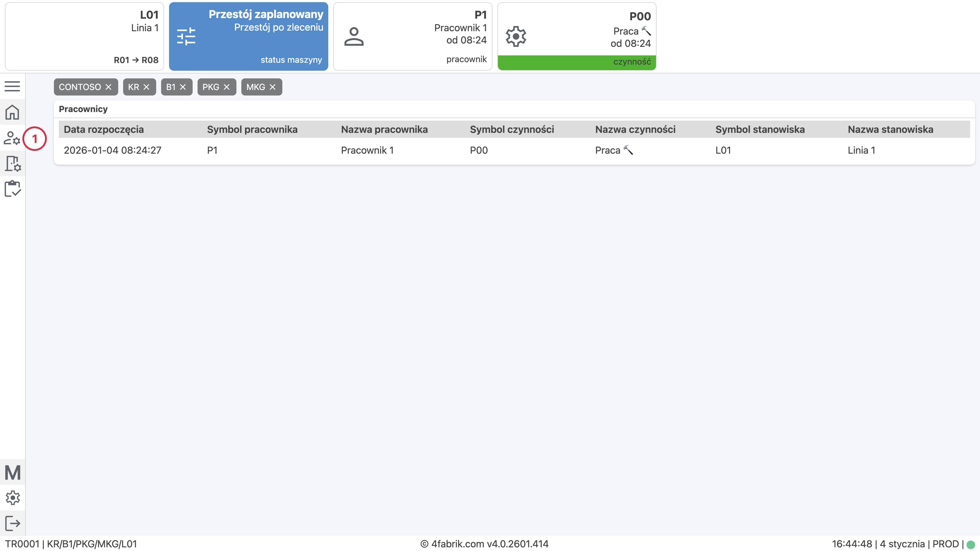This screenshot has height=551, width=980.
Task: Open the workstation settings sidebar icon
Action: pyautogui.click(x=13, y=163)
